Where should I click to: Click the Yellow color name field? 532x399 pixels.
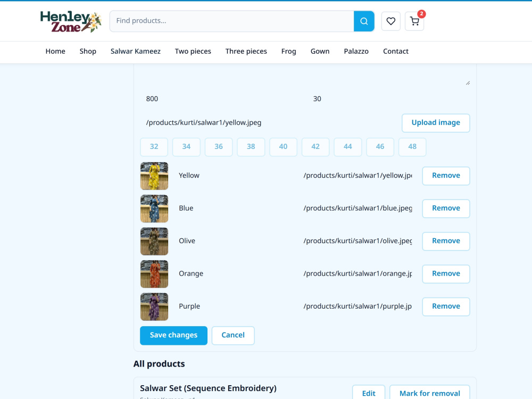click(234, 176)
